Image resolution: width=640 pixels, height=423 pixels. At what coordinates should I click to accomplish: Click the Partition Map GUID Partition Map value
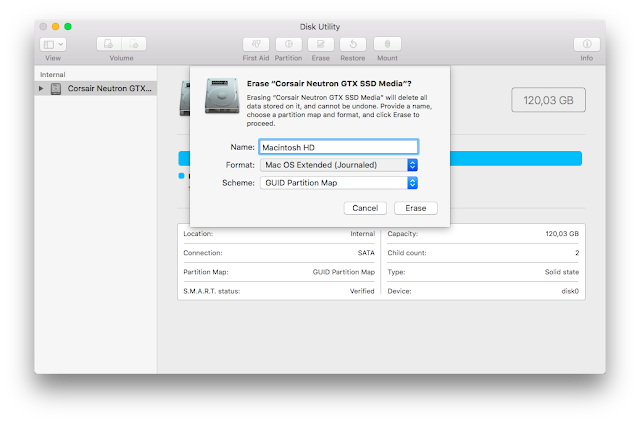tap(344, 272)
